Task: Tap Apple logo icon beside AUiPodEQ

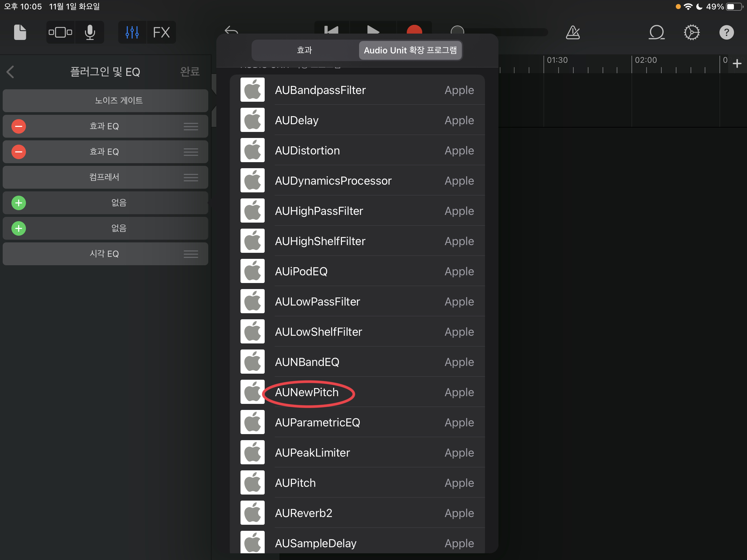Action: click(x=253, y=271)
